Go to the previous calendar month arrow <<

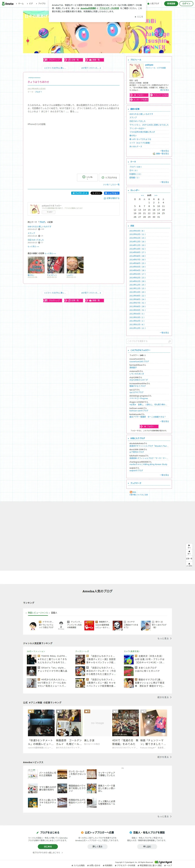point(142,195)
